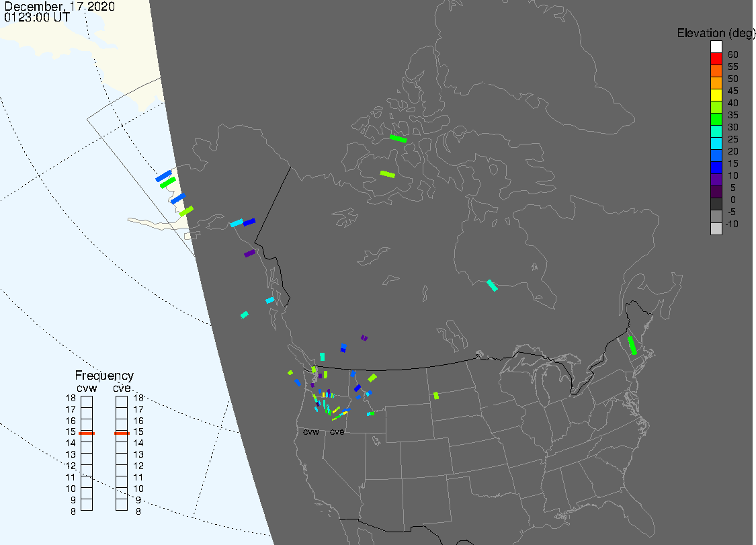Viewport: 756px width, 545px height.
Task: Click the 'Elevation (deg)' legend title
Action: pyautogui.click(x=716, y=33)
